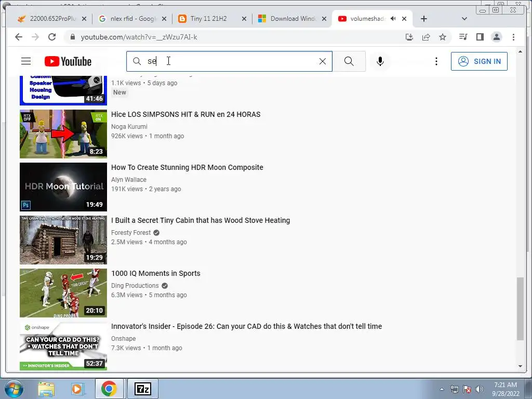Viewport: 532px width, 399px height.
Task: Click the Simpsons RTX thumbnail
Action: coord(63,134)
